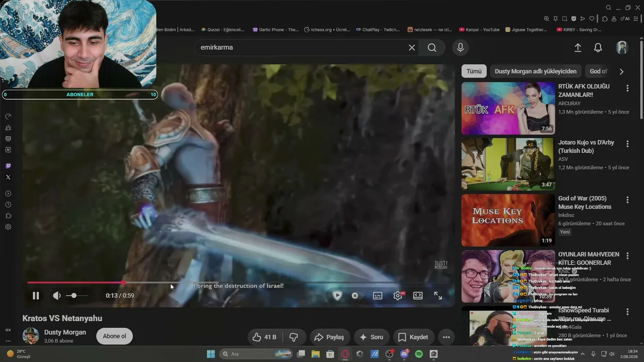Viewport: 644px width, 362px height.
Task: Click the Abone ol subscribe button
Action: [x=114, y=336]
